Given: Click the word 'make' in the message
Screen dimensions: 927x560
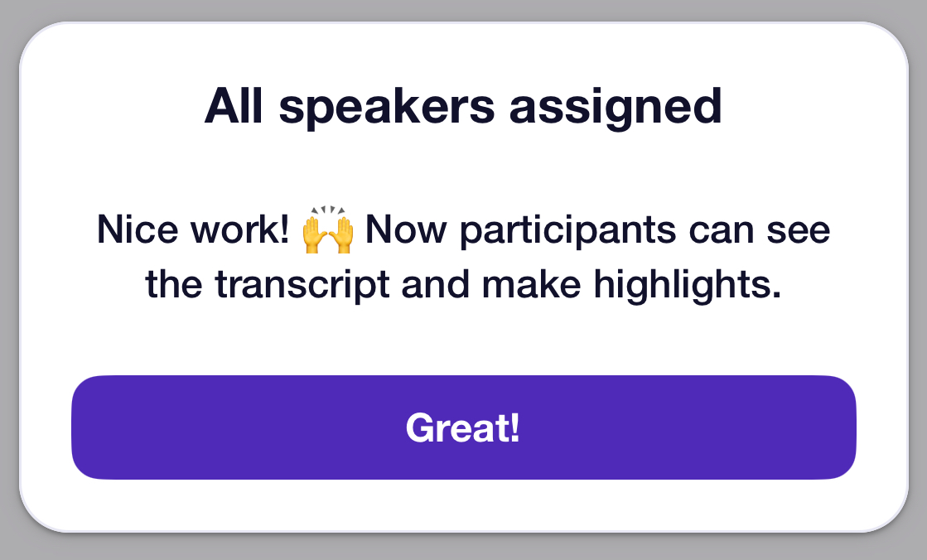Looking at the screenshot, I should [531, 284].
